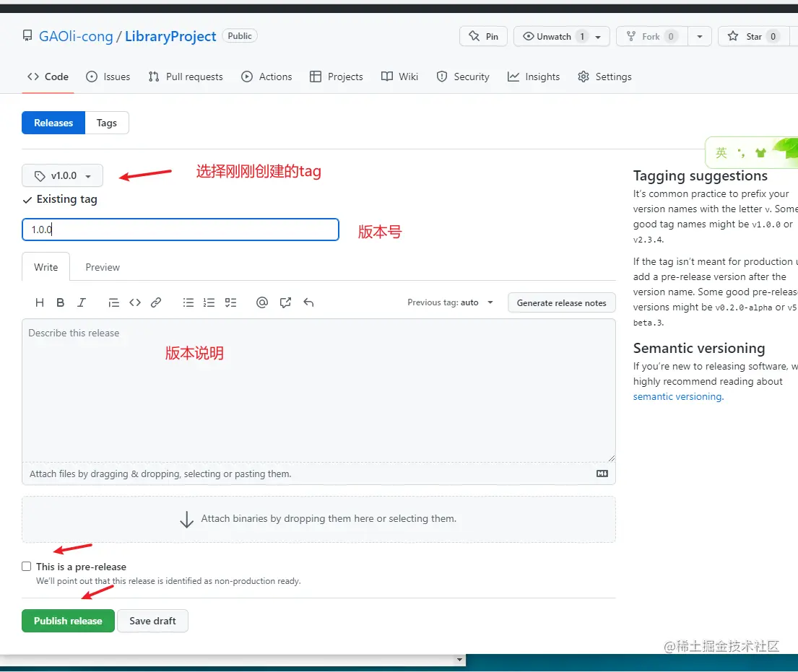
Task: Insert a heading with the H icon
Action: point(39,302)
